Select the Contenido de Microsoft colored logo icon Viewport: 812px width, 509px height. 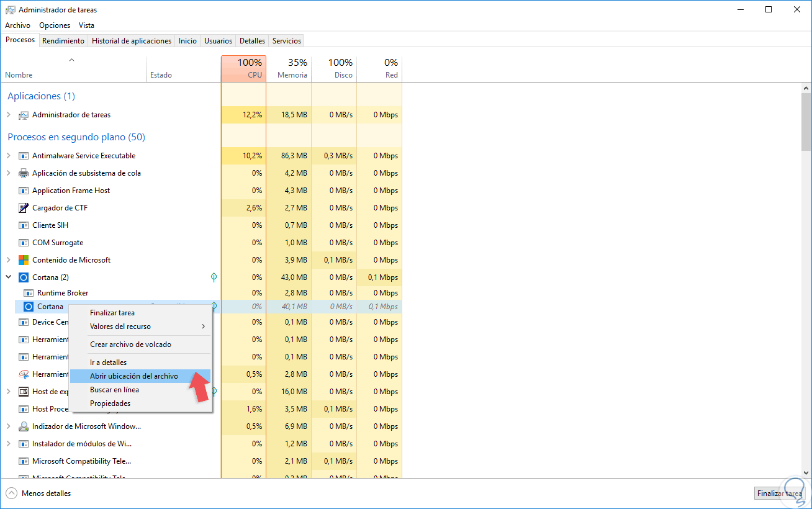click(x=24, y=260)
